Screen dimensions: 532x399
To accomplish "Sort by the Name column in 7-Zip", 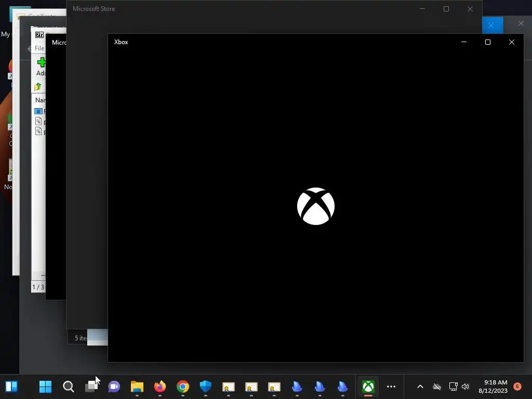I will click(40, 100).
